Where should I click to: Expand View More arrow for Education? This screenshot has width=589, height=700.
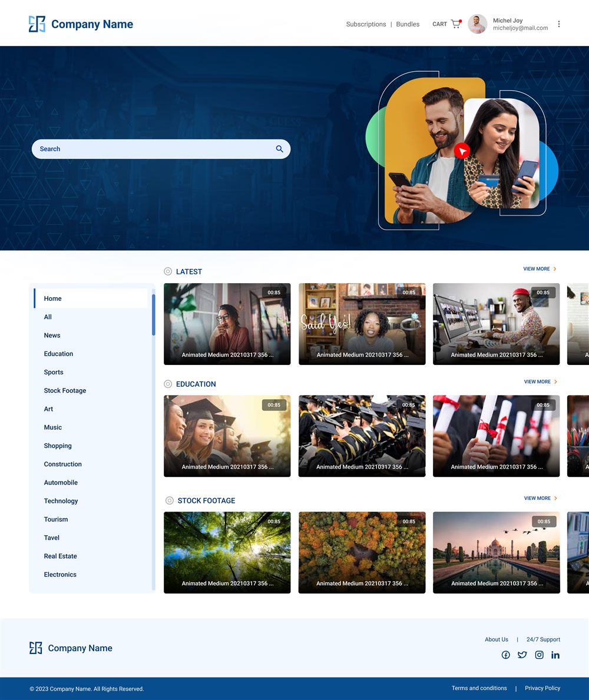[x=555, y=381]
